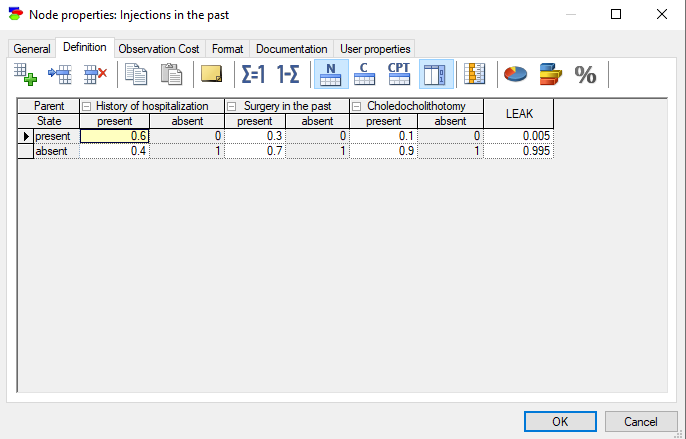Viewport: 686px width, 439px height.
Task: Go to the Documentation tab
Action: (291, 49)
